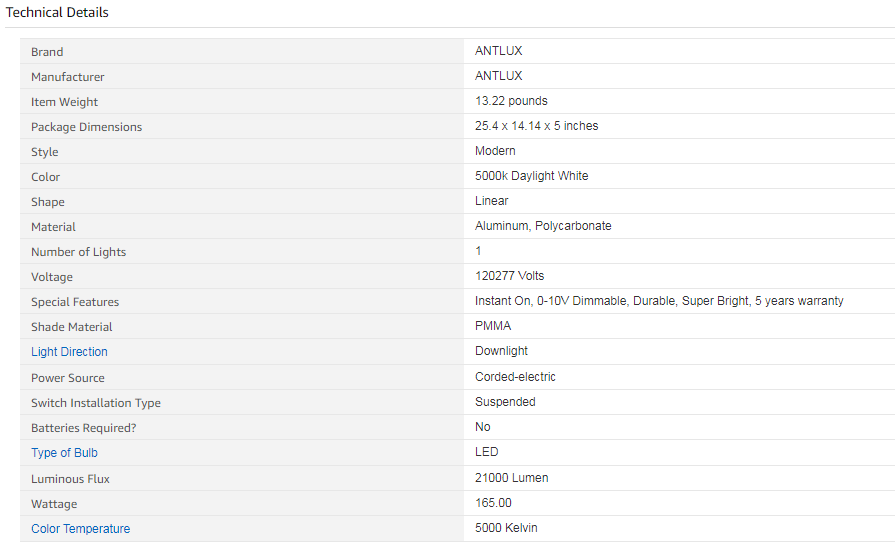This screenshot has width=895, height=542.
Task: Select the 120277 Volts value
Action: tap(509, 276)
